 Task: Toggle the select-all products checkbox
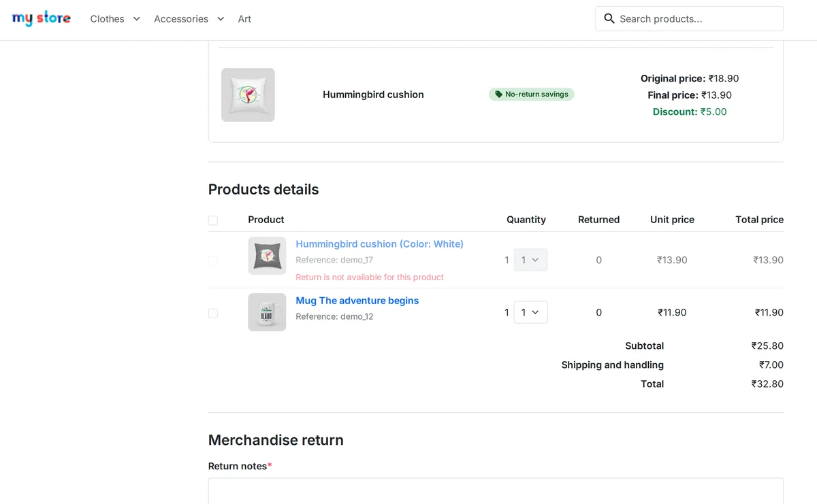[213, 220]
